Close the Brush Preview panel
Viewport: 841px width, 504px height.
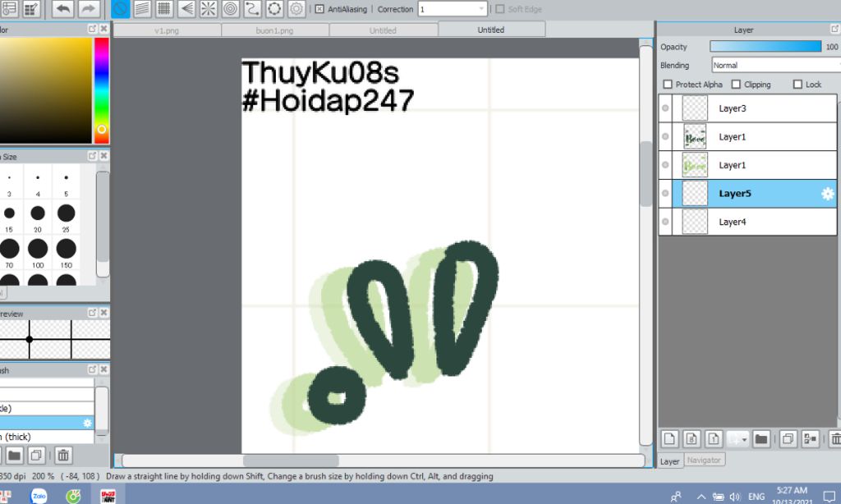pyautogui.click(x=104, y=313)
